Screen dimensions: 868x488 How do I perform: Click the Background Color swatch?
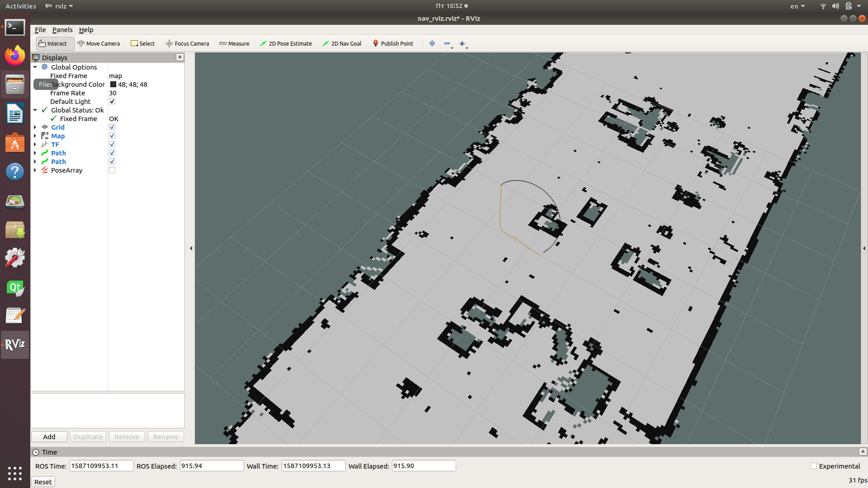(x=113, y=84)
